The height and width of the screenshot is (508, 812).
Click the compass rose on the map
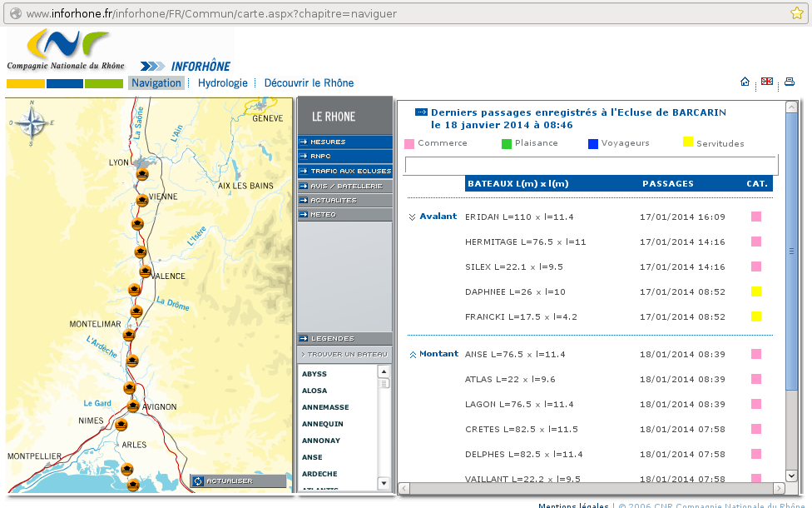32,123
